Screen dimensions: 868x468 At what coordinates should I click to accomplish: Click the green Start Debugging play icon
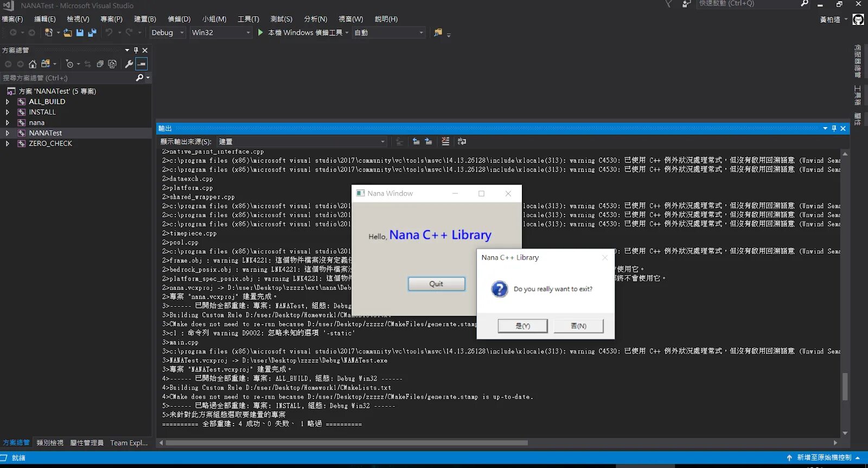(260, 33)
